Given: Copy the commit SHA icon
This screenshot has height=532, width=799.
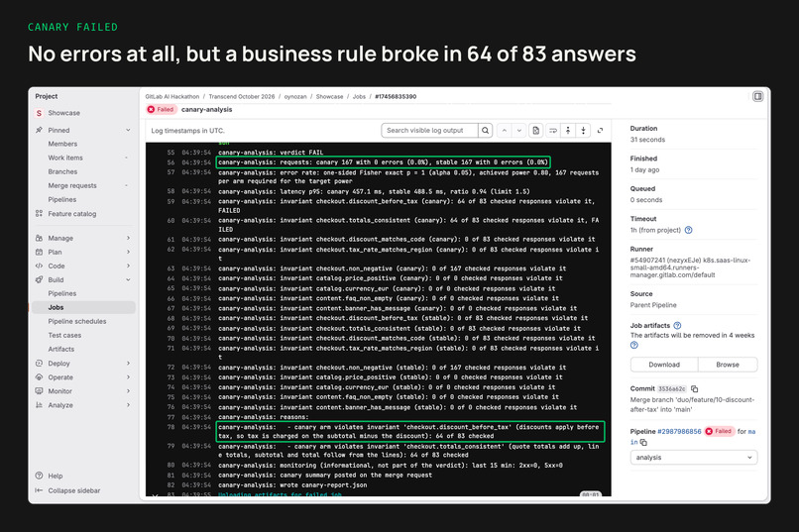Looking at the screenshot, I should (x=694, y=389).
